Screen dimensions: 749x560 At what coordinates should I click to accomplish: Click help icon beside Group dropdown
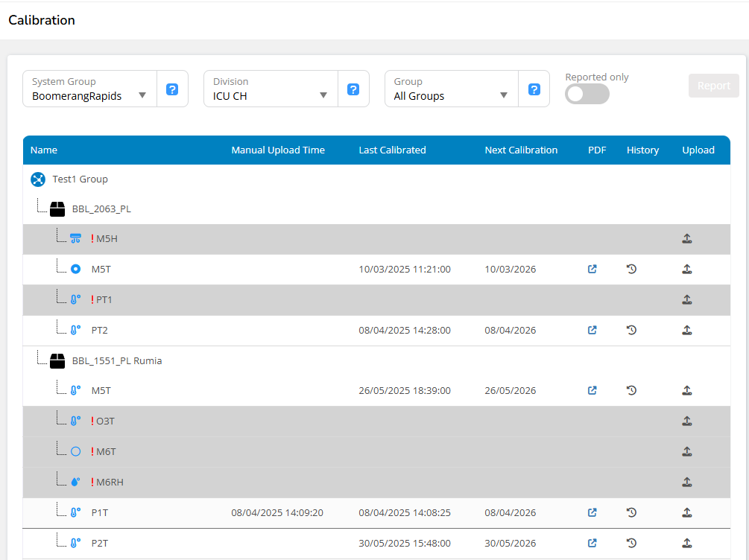(534, 89)
